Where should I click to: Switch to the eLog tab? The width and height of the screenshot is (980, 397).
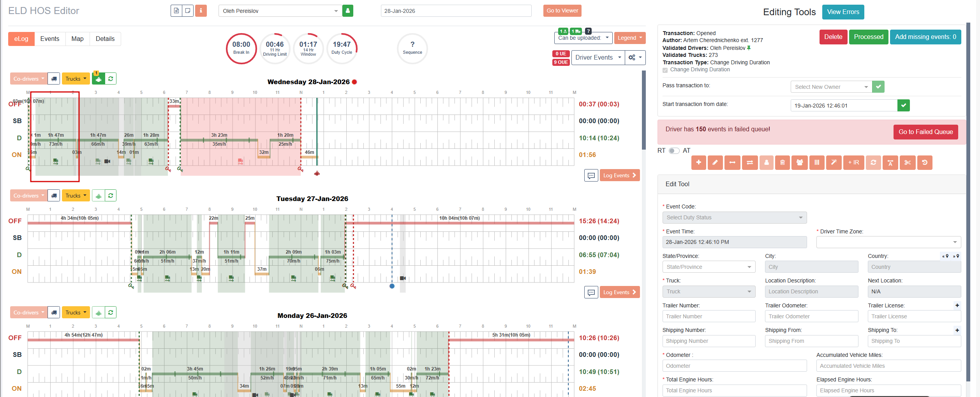[x=21, y=39]
